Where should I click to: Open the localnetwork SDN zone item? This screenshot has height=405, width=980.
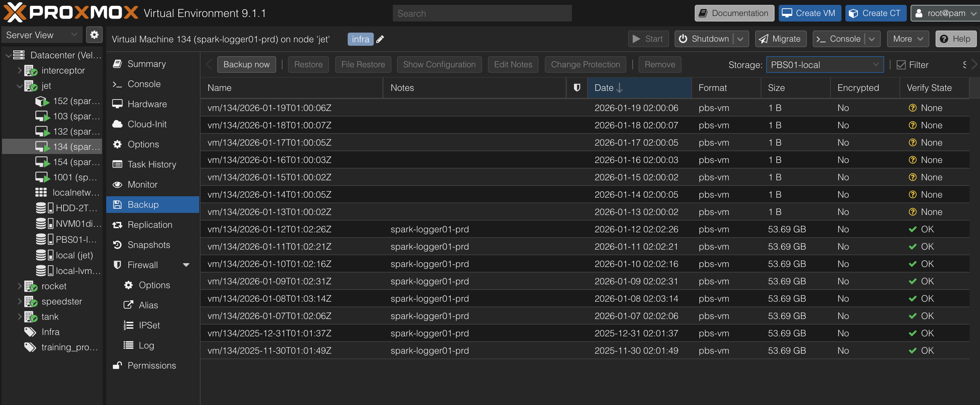point(52,192)
